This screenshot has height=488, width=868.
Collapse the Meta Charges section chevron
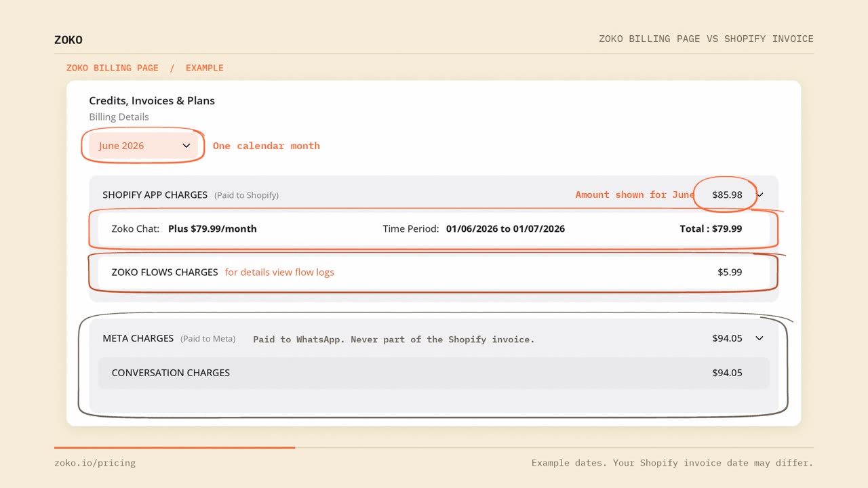(759, 338)
